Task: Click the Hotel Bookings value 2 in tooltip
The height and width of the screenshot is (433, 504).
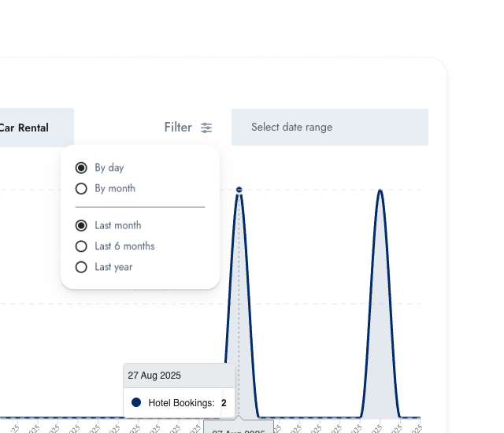Action: [224, 403]
